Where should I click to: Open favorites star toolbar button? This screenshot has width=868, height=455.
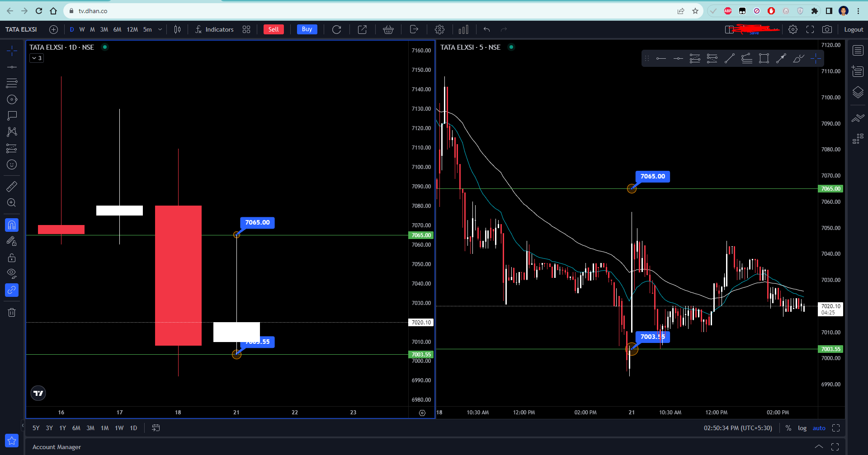(x=12, y=441)
